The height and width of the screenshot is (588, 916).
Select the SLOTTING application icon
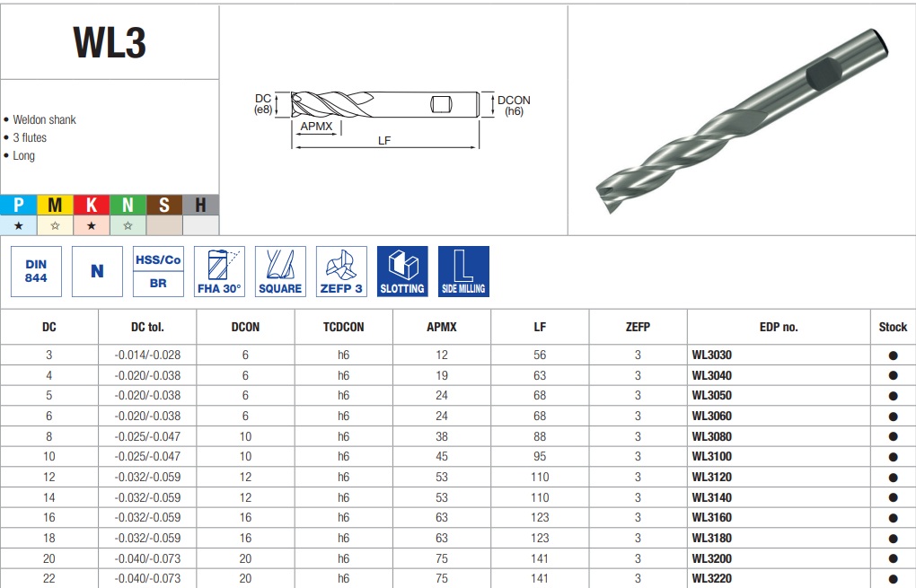[x=402, y=271]
